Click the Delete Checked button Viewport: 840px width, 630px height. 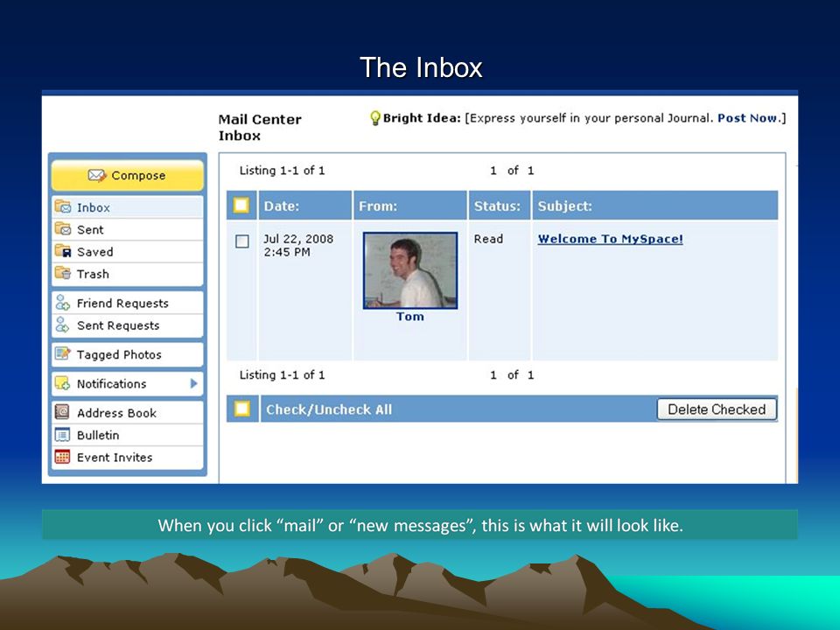[717, 409]
